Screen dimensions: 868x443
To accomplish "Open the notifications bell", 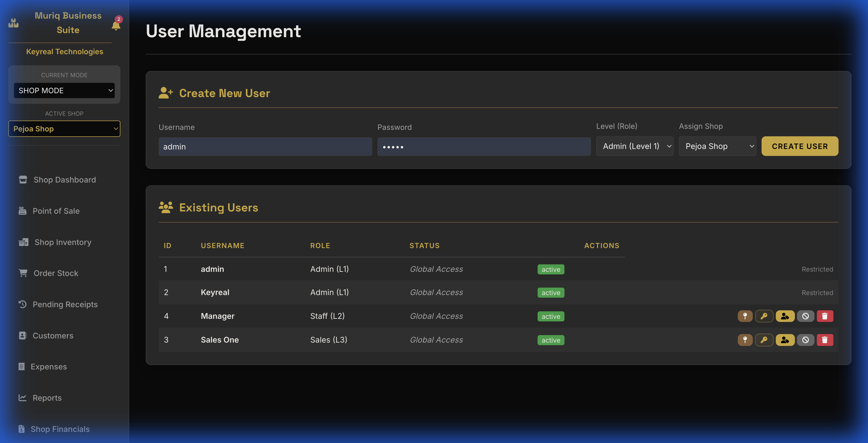I will [116, 26].
